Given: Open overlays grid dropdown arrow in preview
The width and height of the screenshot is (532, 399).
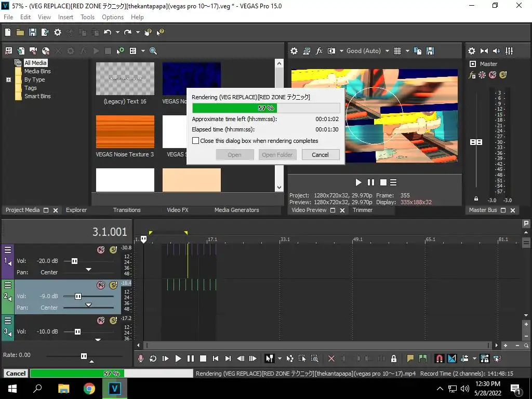Looking at the screenshot, I should coord(407,51).
